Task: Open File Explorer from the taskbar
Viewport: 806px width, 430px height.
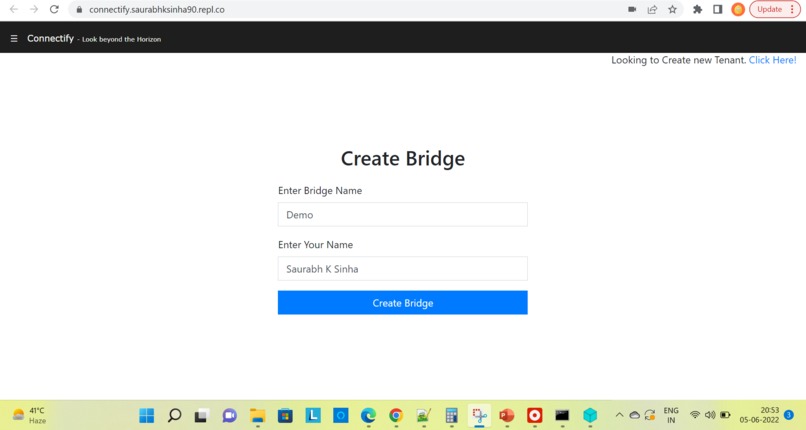Action: (x=258, y=415)
